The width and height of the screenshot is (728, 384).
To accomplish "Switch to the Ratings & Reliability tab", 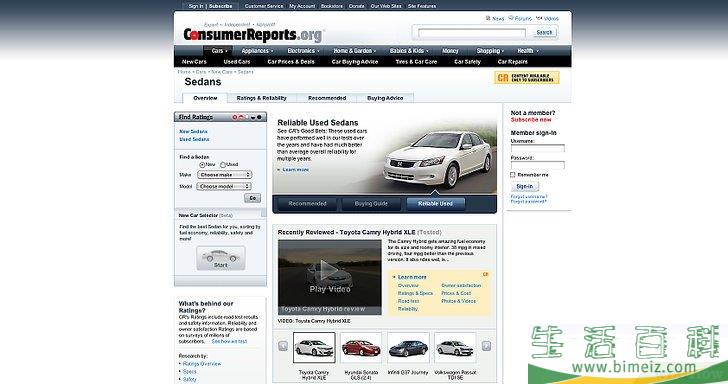I will (261, 98).
